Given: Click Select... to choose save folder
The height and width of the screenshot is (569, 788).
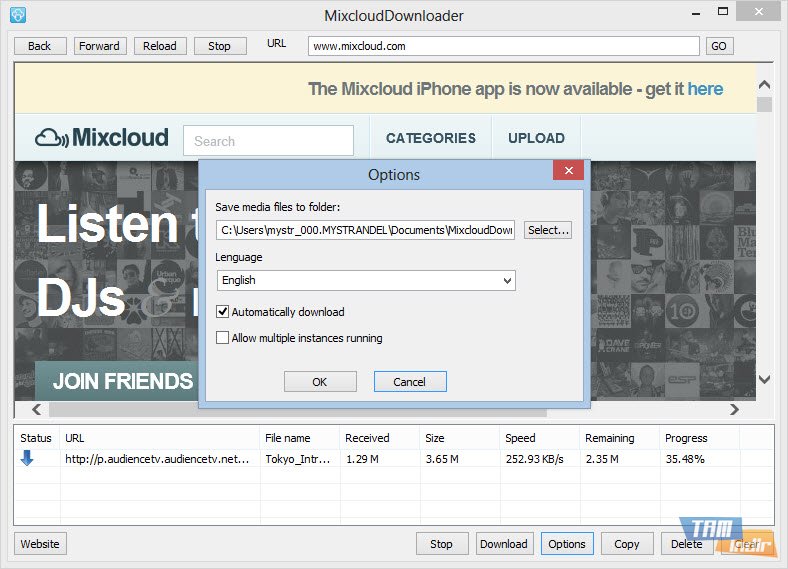Looking at the screenshot, I should click(548, 230).
